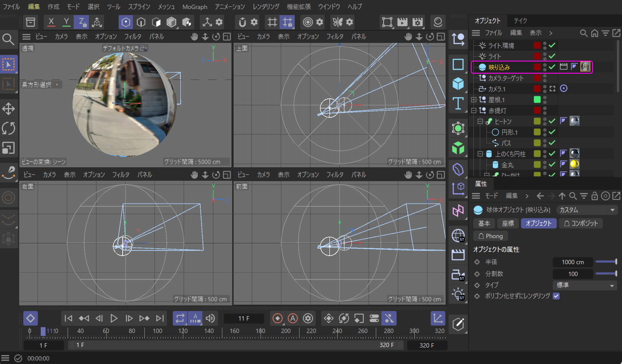The height and width of the screenshot is (364, 622).
Task: Select the Move tool in left toolbar
Action: [9, 108]
